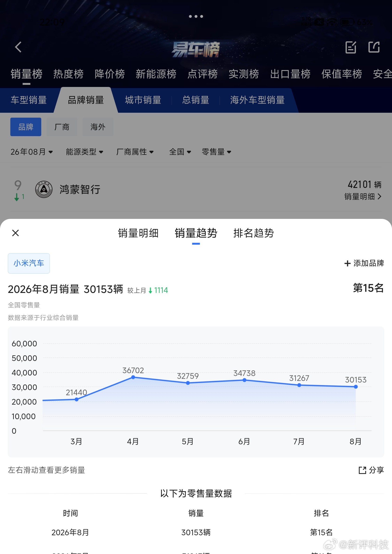The width and height of the screenshot is (392, 554).
Task: Tap the plus icon to add a brand
Action: click(347, 263)
